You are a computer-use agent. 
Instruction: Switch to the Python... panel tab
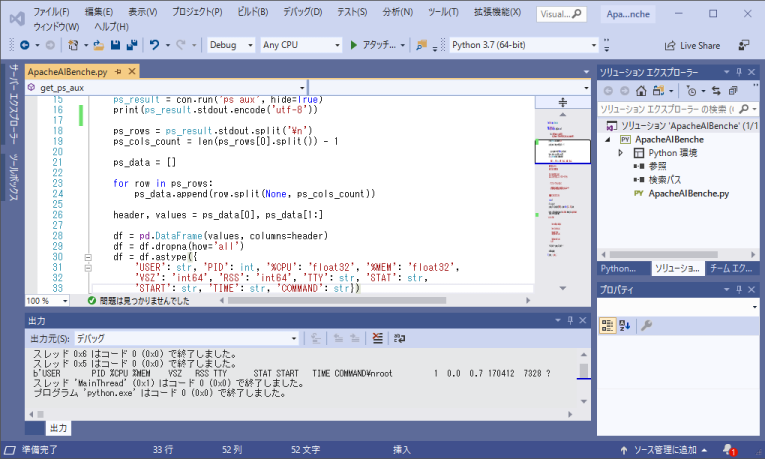(618, 268)
